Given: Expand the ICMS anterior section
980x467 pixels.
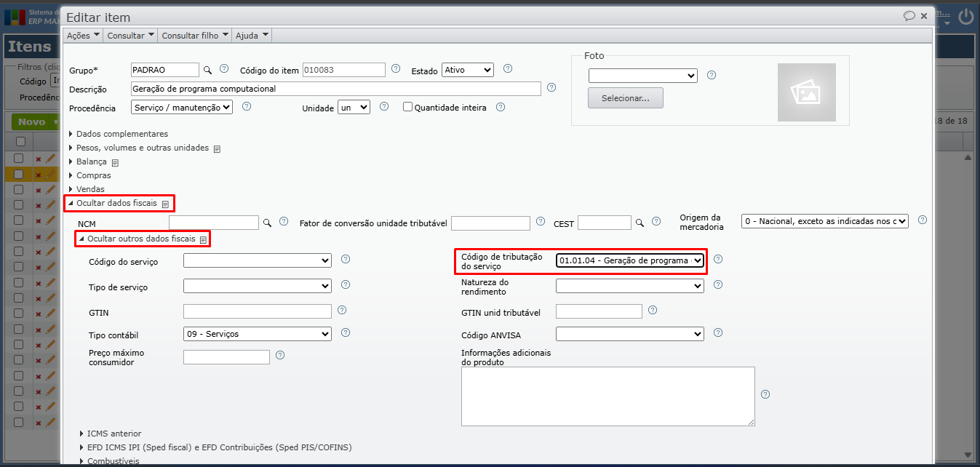Looking at the screenshot, I should click(110, 434).
